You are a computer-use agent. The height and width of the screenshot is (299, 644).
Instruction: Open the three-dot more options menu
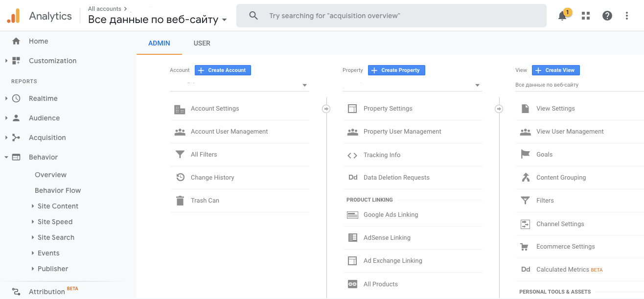click(x=627, y=16)
